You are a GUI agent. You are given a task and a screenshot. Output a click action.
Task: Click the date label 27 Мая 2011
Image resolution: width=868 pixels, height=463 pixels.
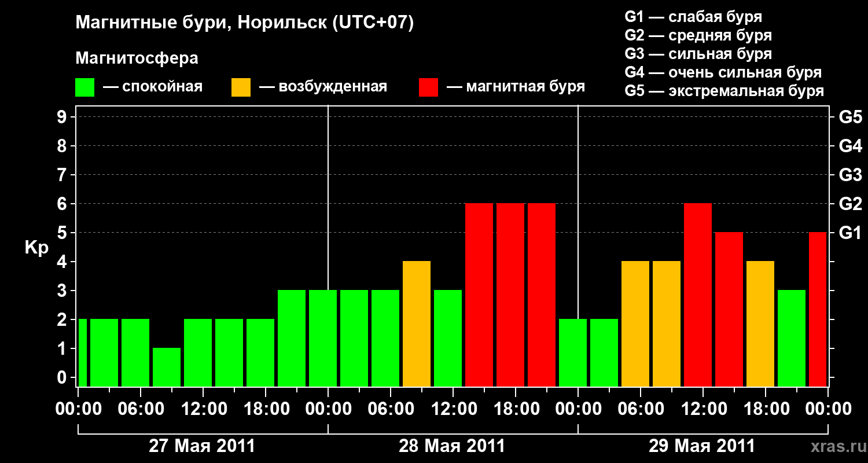[202, 446]
